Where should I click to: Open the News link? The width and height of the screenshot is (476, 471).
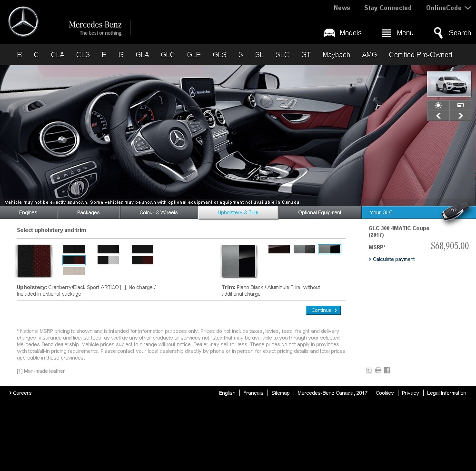342,8
